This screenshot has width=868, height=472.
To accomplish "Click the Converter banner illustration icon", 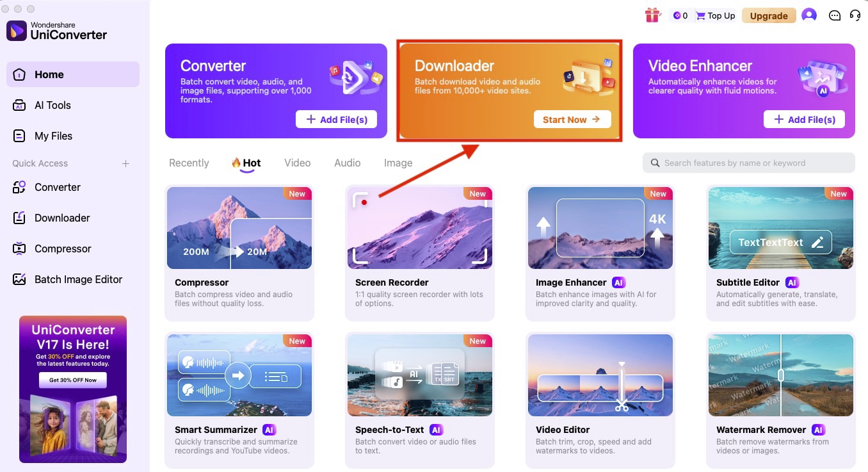I will point(357,76).
